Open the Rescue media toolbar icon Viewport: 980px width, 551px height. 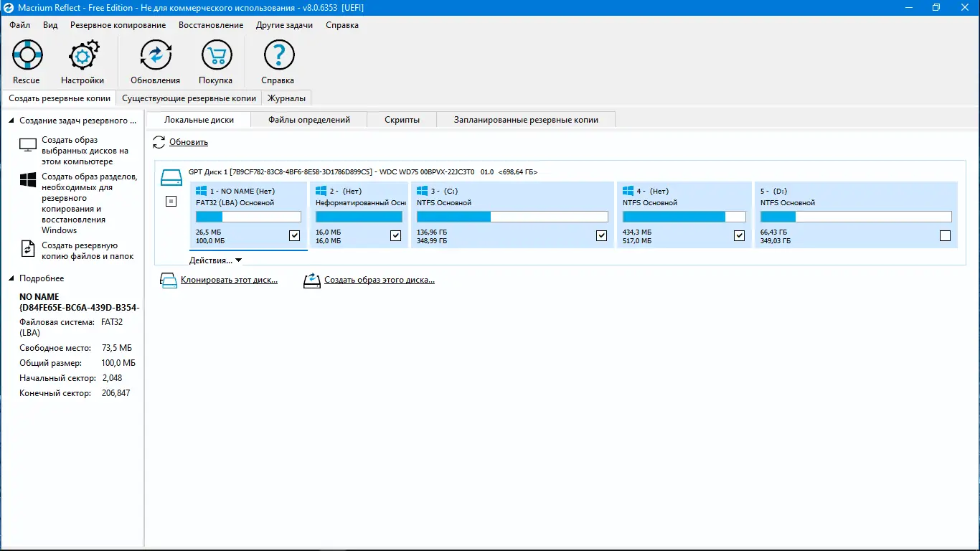[27, 55]
